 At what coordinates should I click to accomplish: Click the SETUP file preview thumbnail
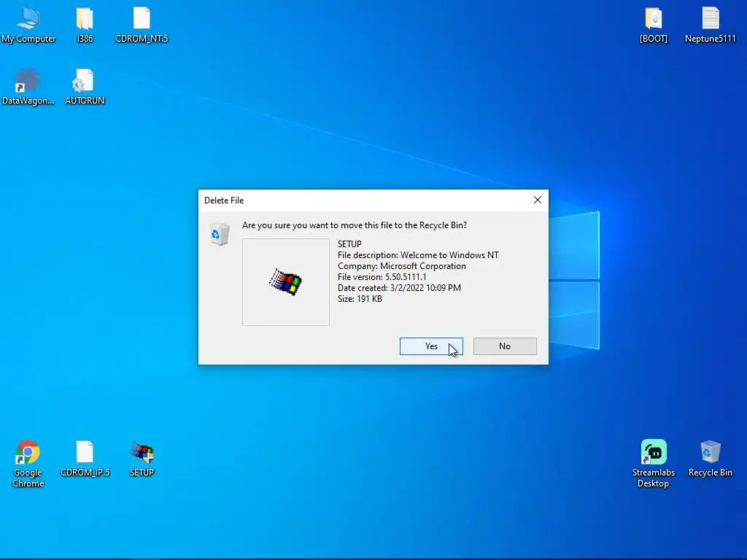[x=286, y=282]
